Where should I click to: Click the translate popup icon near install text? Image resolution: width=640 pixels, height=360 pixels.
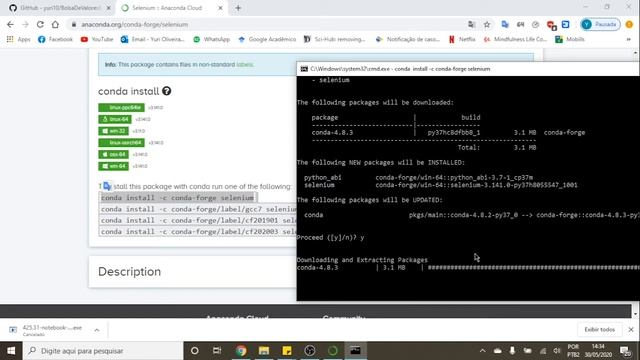click(x=107, y=186)
